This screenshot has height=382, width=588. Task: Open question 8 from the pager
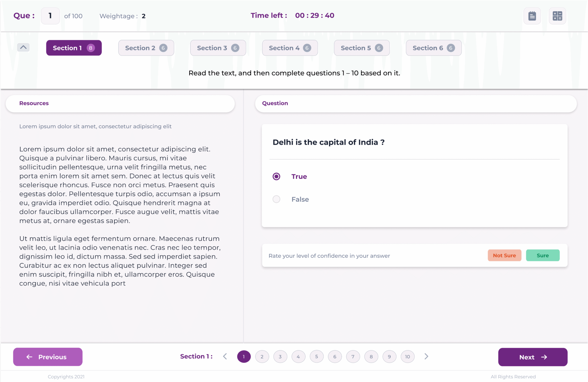[x=371, y=356]
